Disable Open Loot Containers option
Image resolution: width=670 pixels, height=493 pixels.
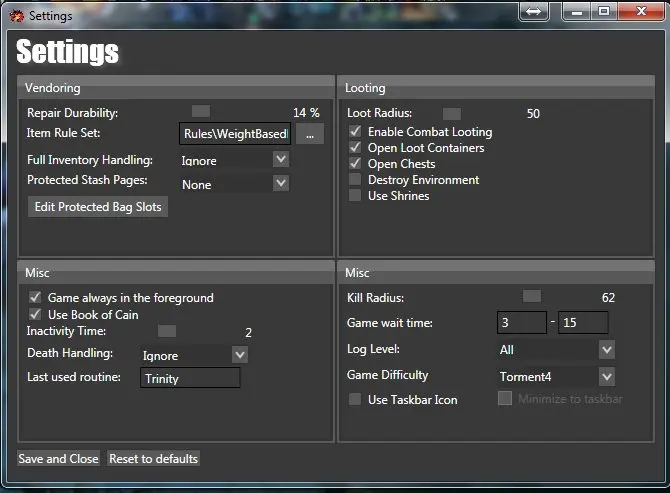coord(355,148)
